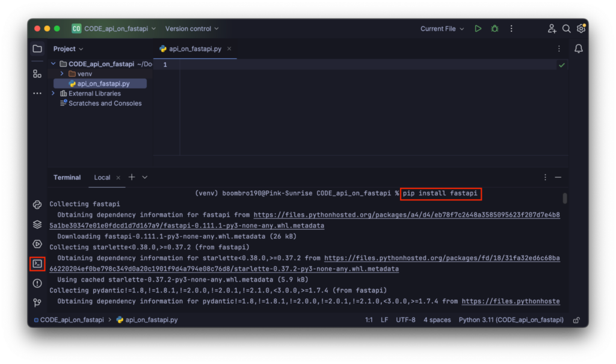Open the Current File run configuration dropdown
This screenshot has width=616, height=364.
[x=442, y=28]
